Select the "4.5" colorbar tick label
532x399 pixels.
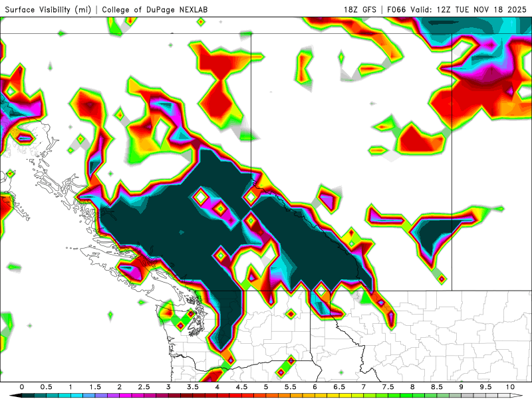(x=241, y=387)
